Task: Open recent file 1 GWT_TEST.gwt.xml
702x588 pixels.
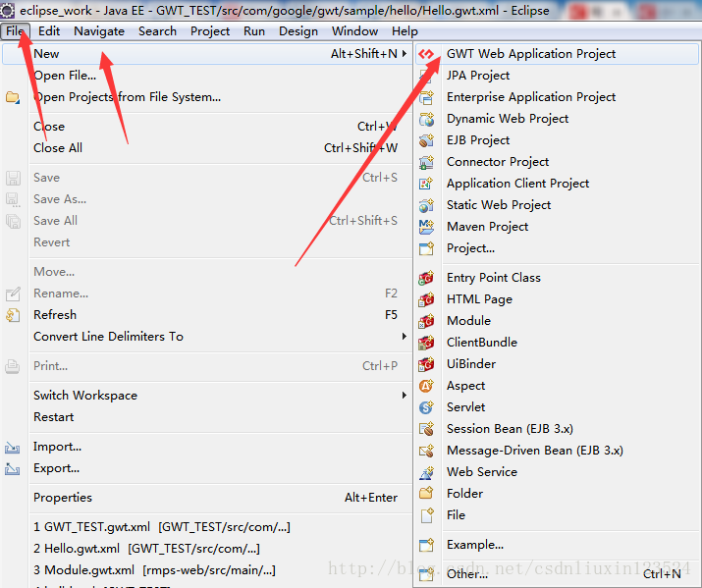Action: [x=207, y=527]
